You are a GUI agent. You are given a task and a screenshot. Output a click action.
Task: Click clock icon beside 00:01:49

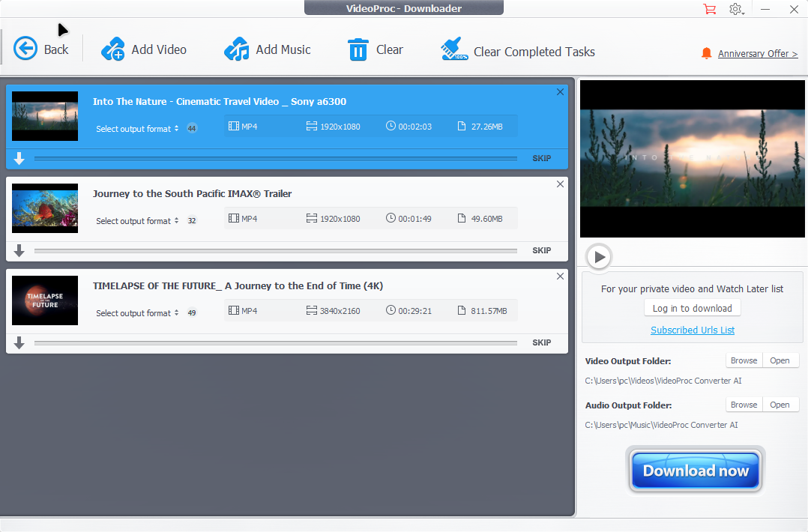tap(391, 218)
